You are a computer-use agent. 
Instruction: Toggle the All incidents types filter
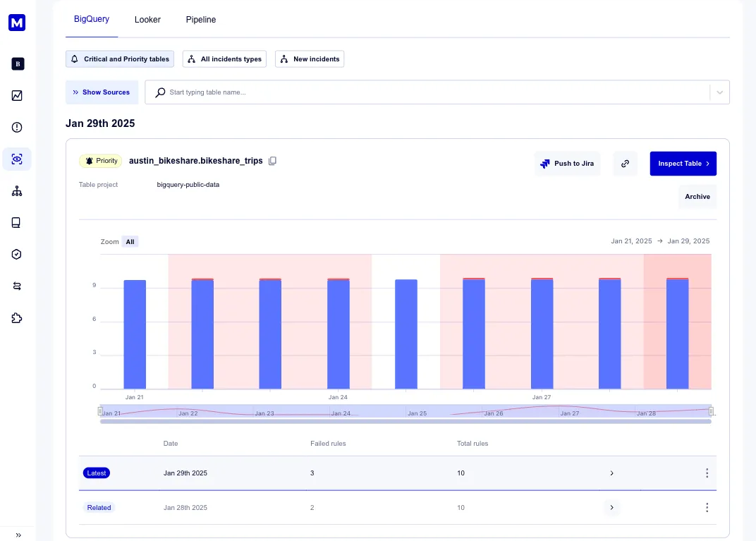point(224,59)
